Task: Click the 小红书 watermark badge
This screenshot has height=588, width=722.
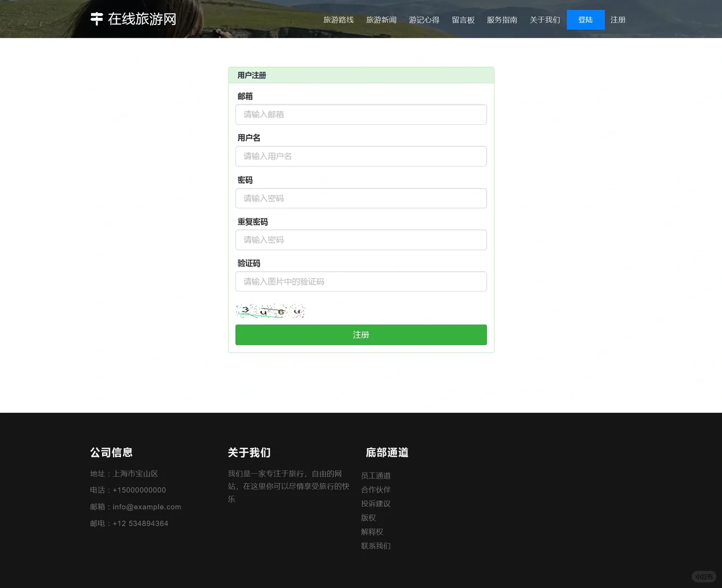Action: [704, 576]
